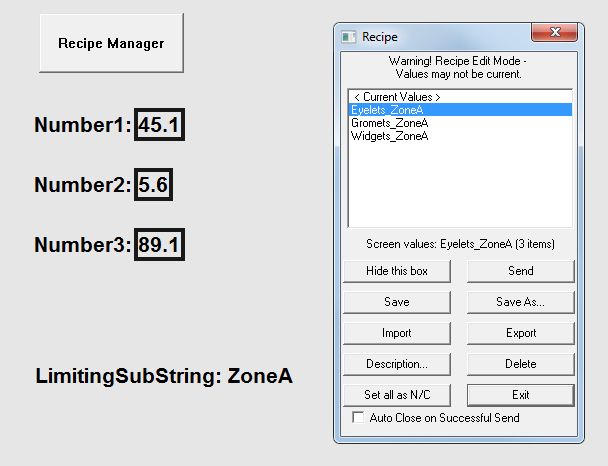Click the Number1 value field
This screenshot has height=466, width=608.
coord(159,125)
